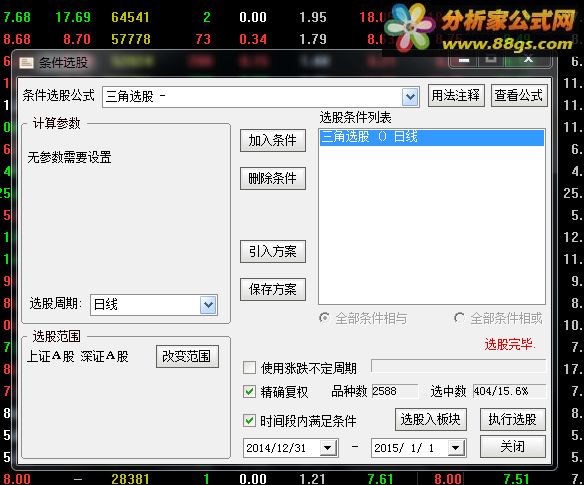The image size is (584, 485).
Task: Minimize the 条件选股 dialog
Action: click(464, 60)
